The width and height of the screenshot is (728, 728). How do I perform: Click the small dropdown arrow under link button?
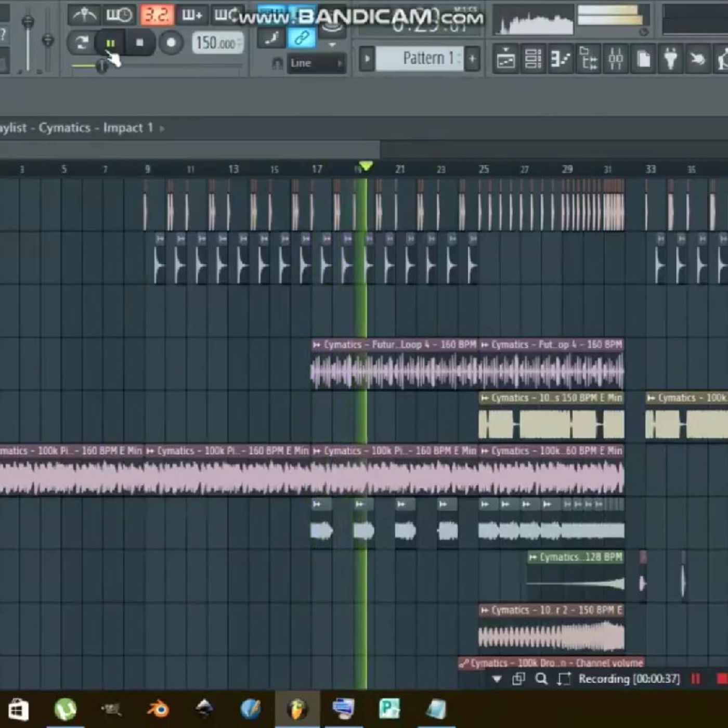(332, 45)
